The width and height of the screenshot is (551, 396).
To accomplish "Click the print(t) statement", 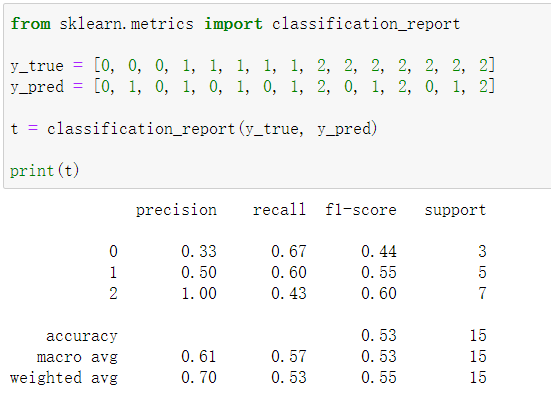I will tap(45, 171).
